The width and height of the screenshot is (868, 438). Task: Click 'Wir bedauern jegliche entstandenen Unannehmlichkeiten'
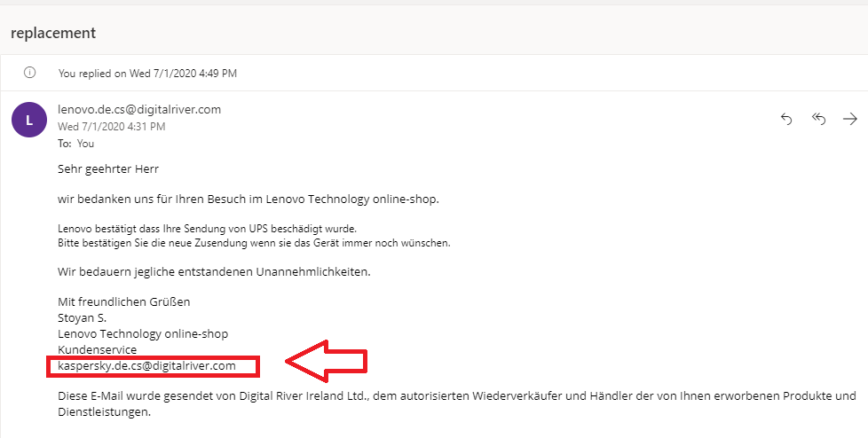[214, 272]
